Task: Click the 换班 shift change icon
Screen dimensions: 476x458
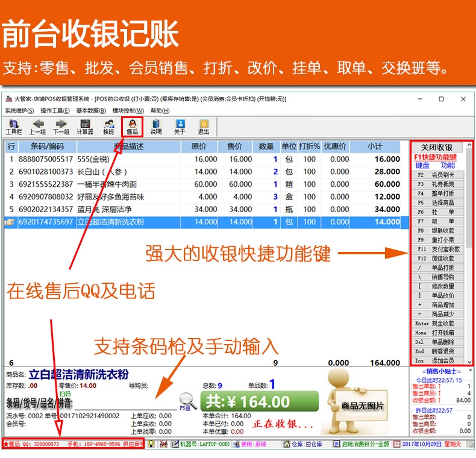Action: point(108,127)
